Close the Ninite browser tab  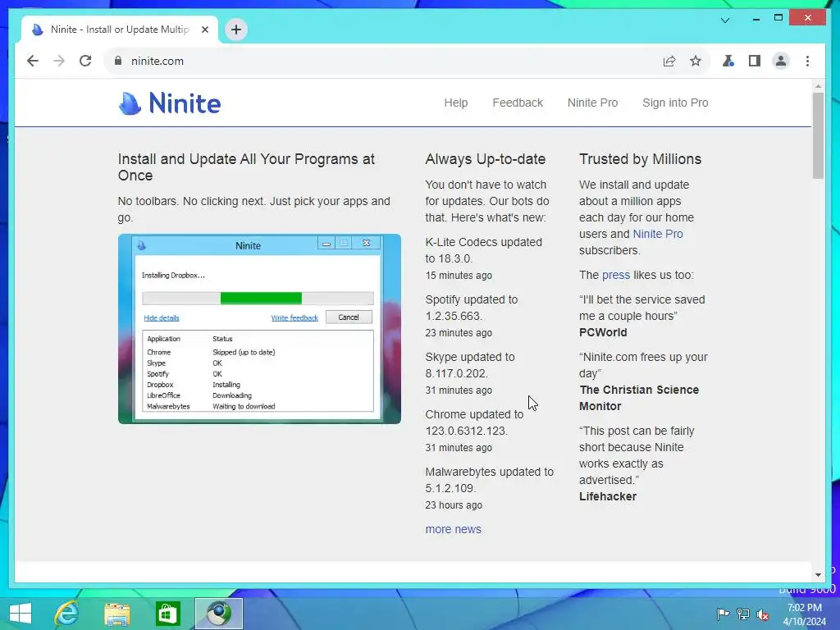[x=204, y=30]
